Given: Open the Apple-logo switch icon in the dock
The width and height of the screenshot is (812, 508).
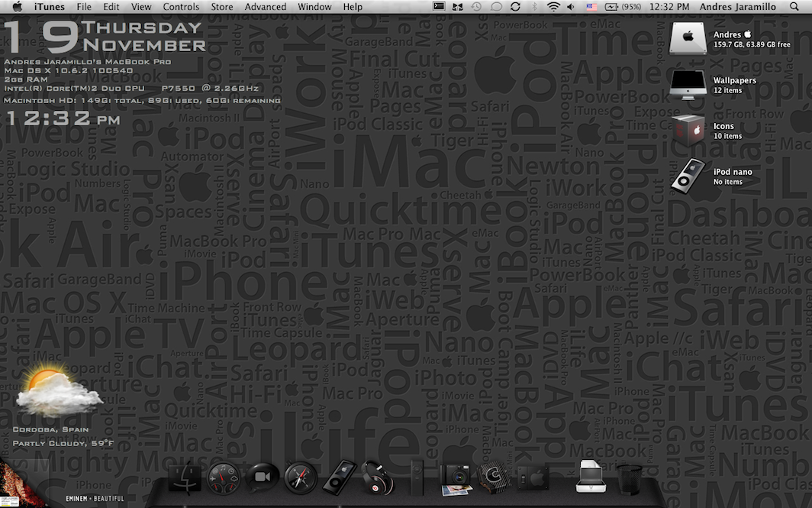Looking at the screenshot, I should pos(533,478).
